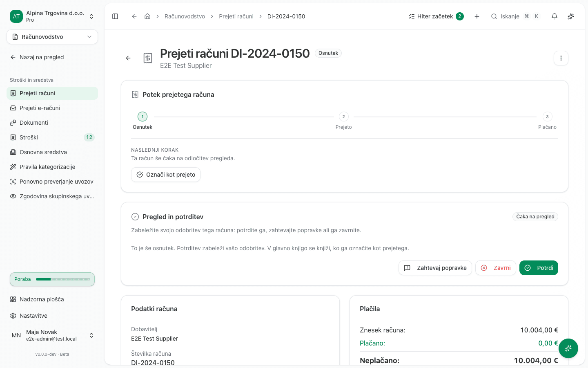Open Zgodovina skupinskega uvoza item
Viewport: 588px width, 368px height.
tap(52, 196)
